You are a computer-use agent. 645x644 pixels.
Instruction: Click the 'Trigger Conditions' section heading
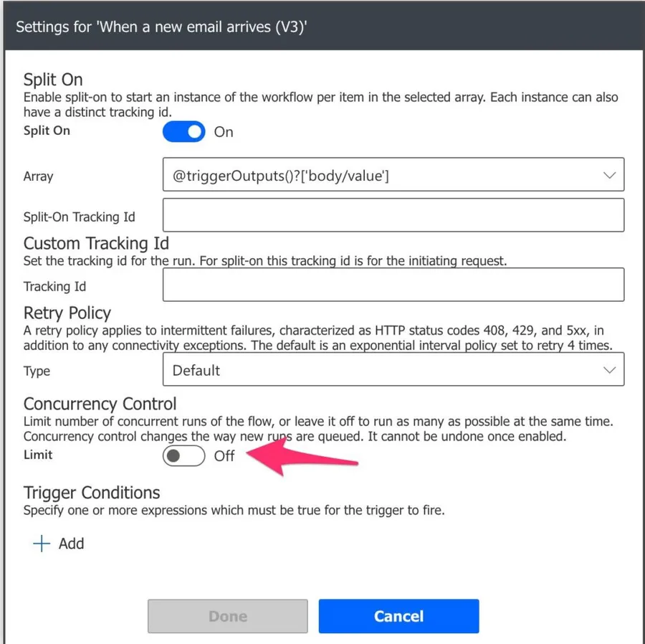(x=92, y=493)
